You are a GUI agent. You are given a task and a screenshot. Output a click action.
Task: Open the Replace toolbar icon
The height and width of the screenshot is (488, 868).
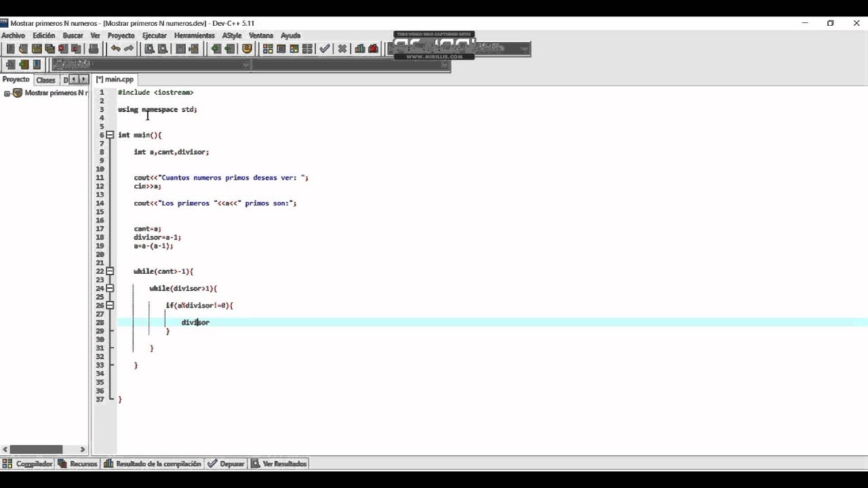pyautogui.click(x=163, y=49)
